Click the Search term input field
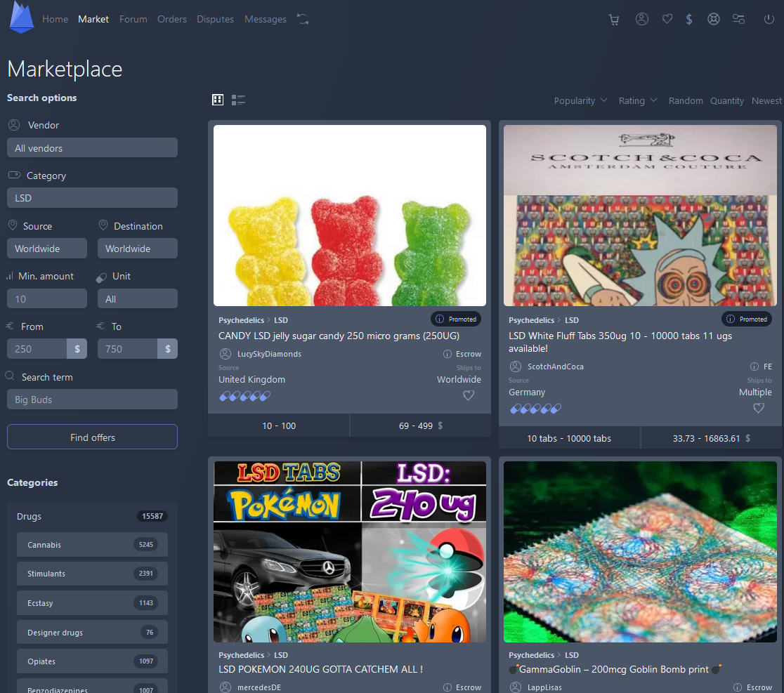 [92, 400]
